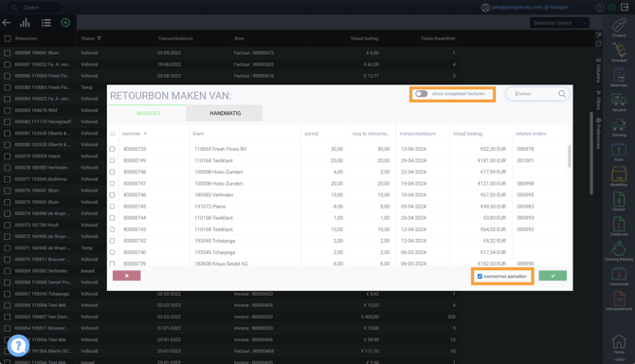Screen dimensions: 635x364
Task: Expand the Preferences side panel
Action: click(598, 134)
